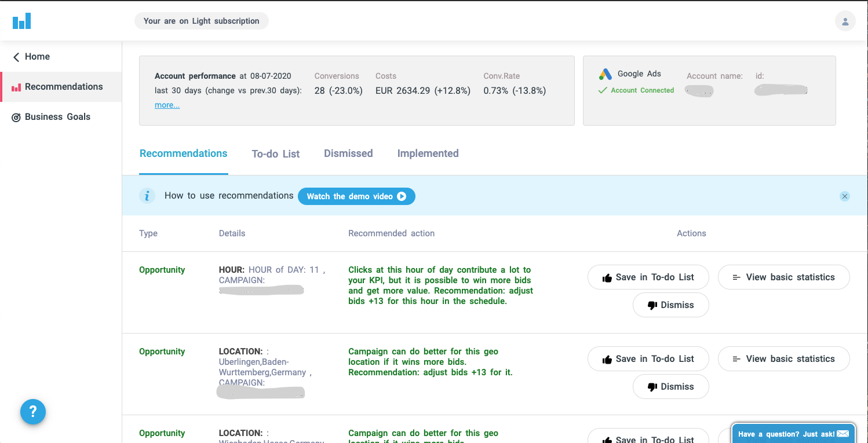Switch to the Recommendations tab
This screenshot has height=443, width=868.
click(184, 153)
